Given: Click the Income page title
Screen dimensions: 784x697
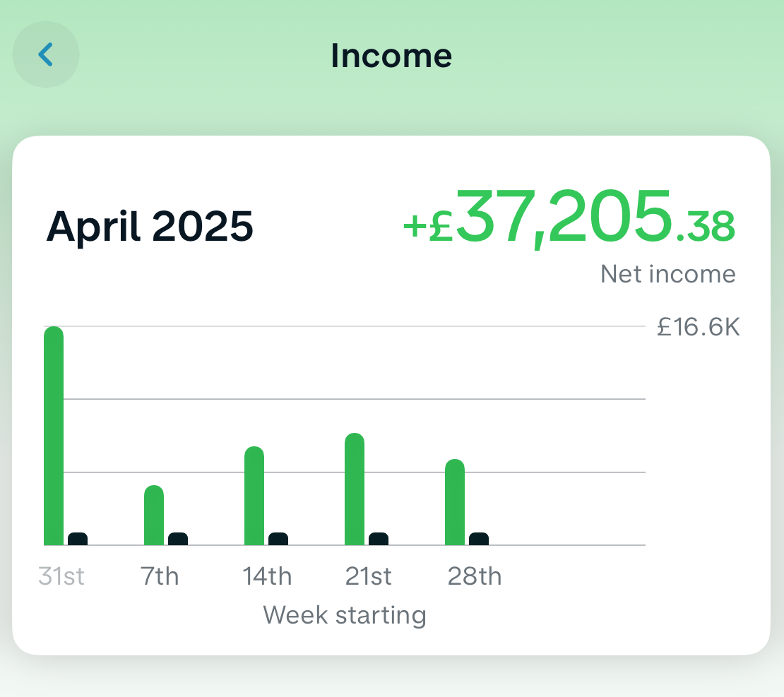Looking at the screenshot, I should point(391,56).
